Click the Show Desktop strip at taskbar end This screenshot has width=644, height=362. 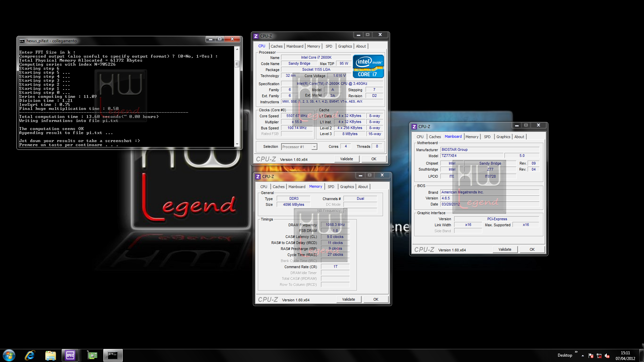(x=642, y=356)
